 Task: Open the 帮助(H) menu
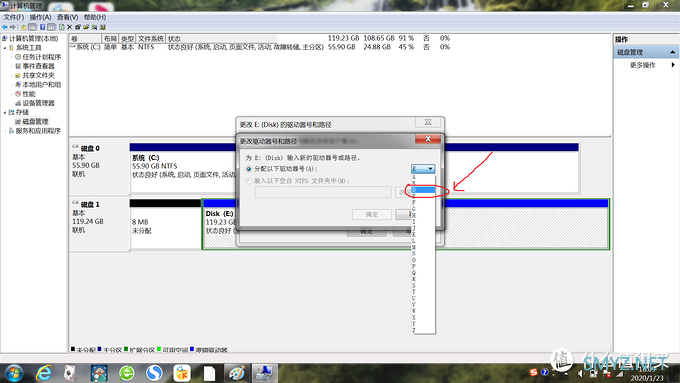click(x=95, y=17)
